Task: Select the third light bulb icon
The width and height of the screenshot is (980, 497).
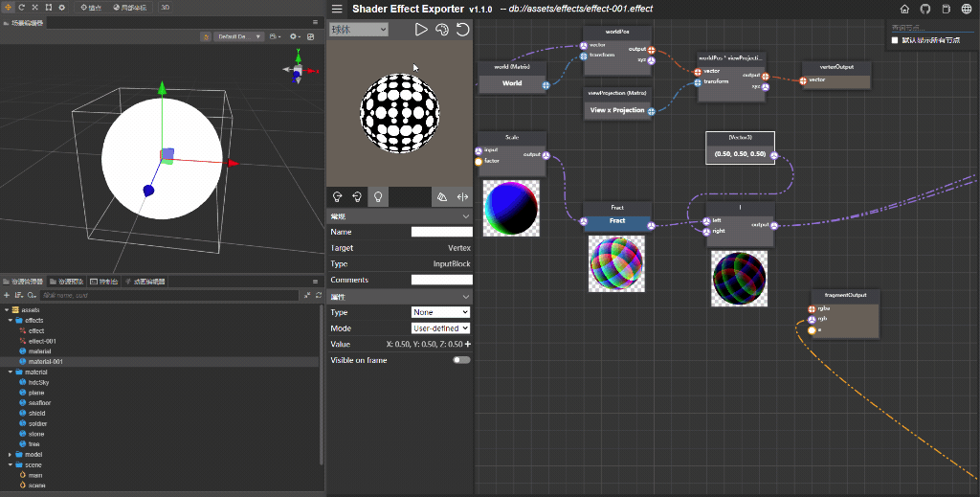Action: [x=379, y=196]
